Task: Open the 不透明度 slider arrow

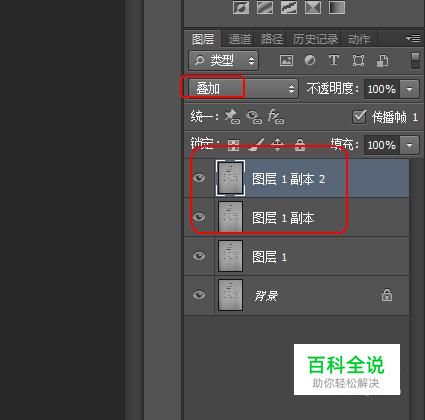Action: (409, 89)
